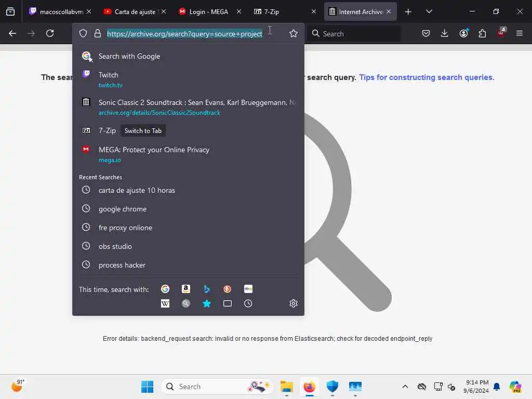Search in open Tabs icon

pyautogui.click(x=228, y=303)
